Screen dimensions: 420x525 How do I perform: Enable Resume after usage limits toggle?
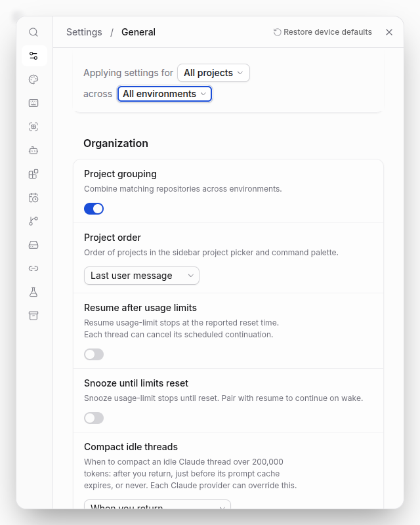(94, 354)
